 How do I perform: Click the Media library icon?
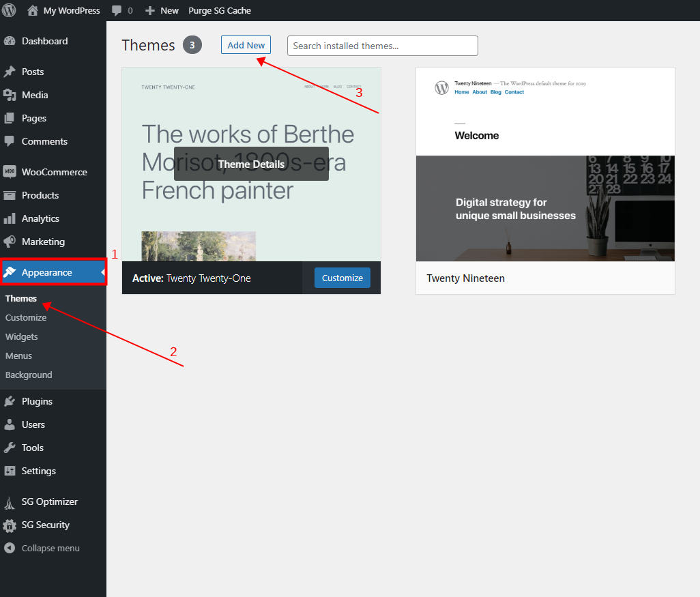(10, 95)
